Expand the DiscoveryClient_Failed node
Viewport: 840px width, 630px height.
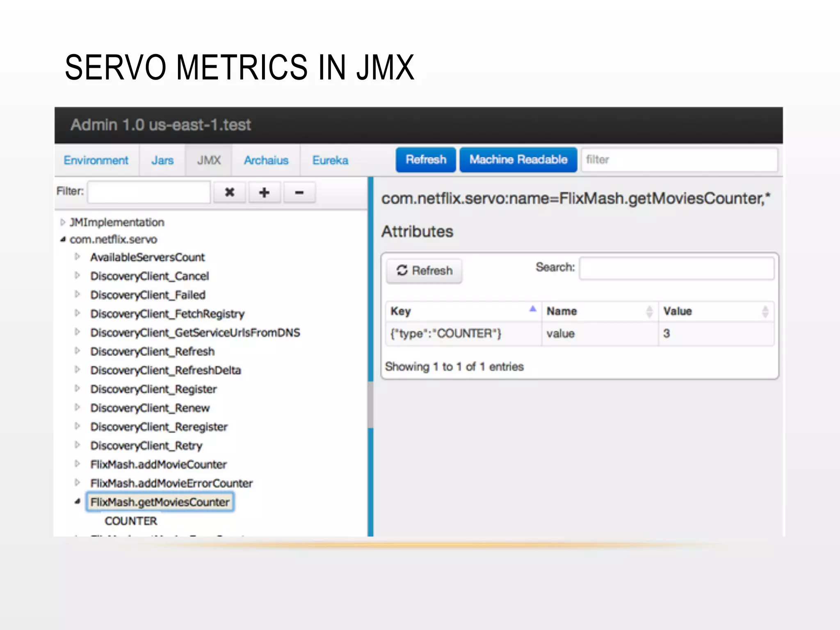tap(77, 294)
